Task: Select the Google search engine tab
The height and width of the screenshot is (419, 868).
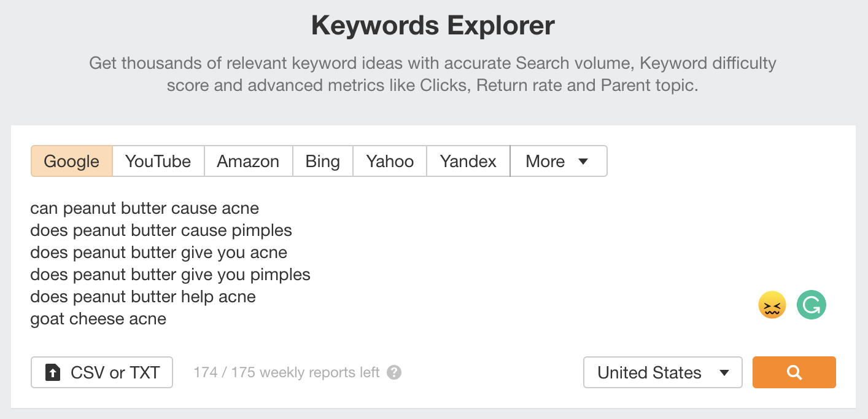Action: pos(72,161)
